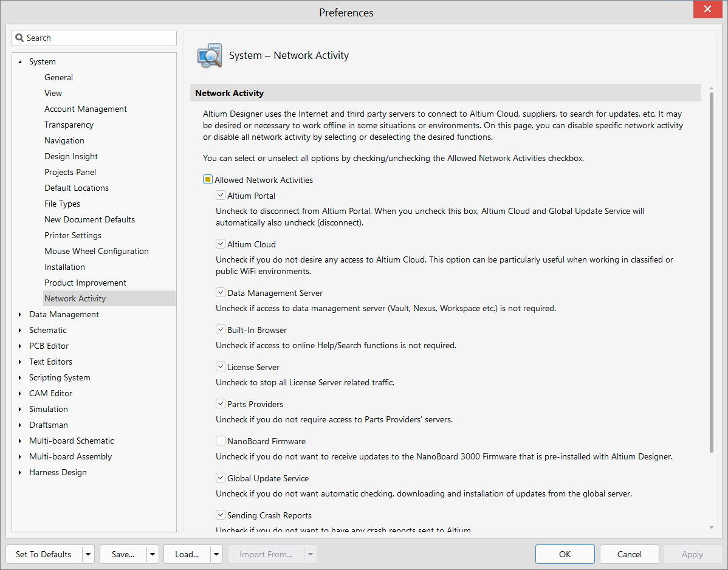Open Product Improvement settings
The image size is (728, 570).
coord(86,283)
